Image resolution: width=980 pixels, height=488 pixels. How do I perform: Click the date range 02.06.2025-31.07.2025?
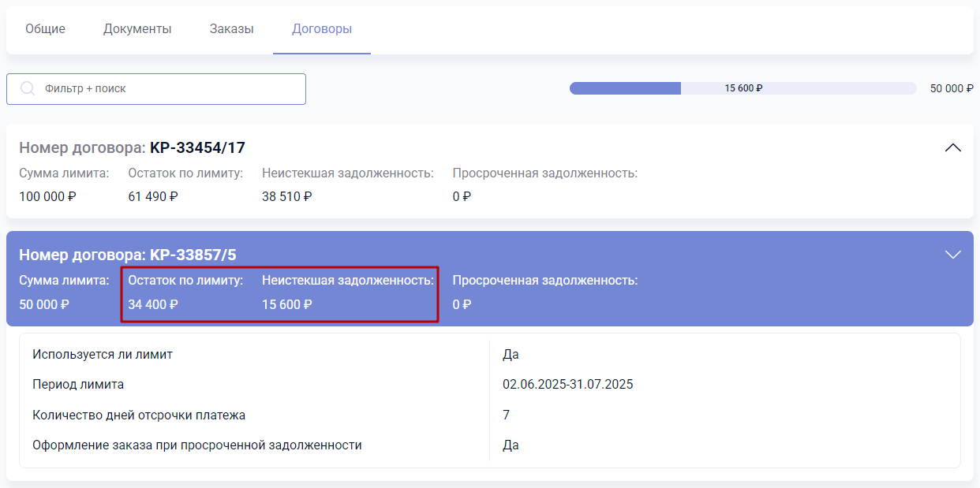(x=568, y=385)
